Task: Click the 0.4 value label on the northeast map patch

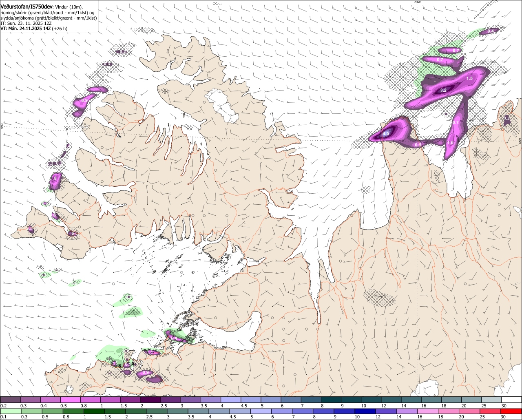Action: (491, 31)
